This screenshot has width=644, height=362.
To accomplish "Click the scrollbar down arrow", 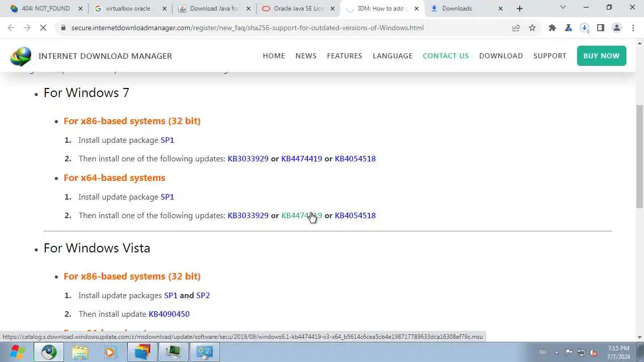I will click(639, 337).
